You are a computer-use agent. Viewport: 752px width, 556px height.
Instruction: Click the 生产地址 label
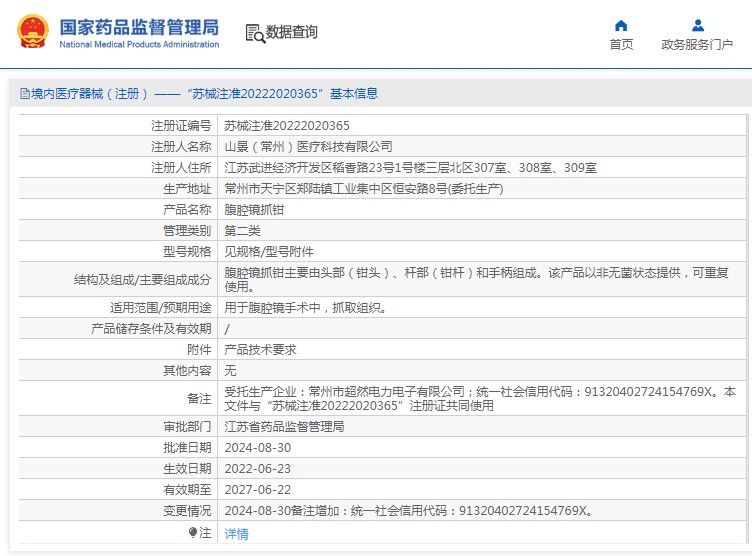pyautogui.click(x=187, y=189)
